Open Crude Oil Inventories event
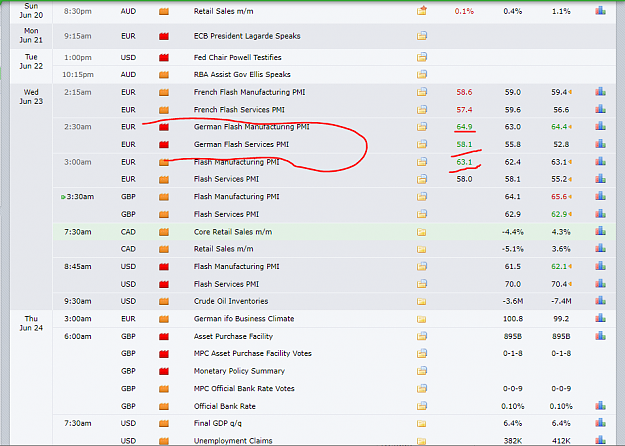This screenshot has height=446, width=625. (231, 301)
